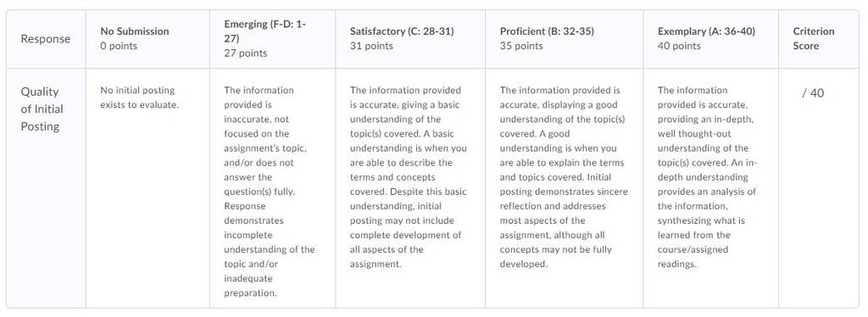The width and height of the screenshot is (868, 317).
Task: Click the '40 points' label under Exemplary
Action: click(679, 46)
